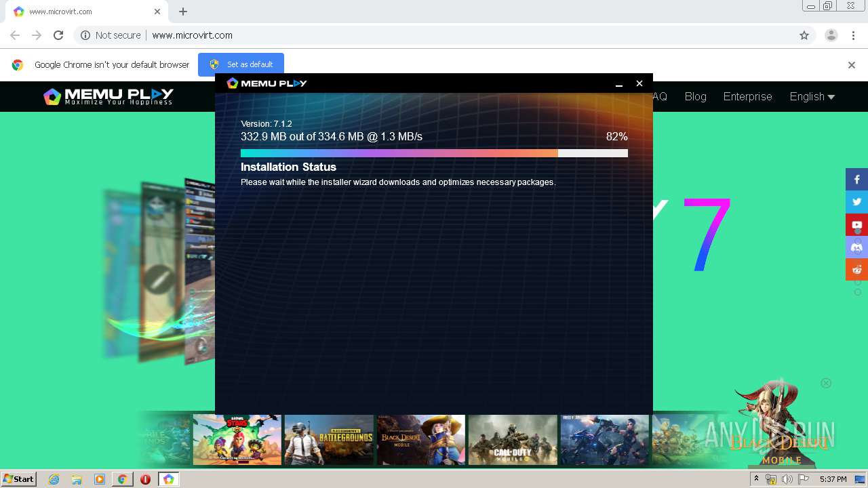868x488 pixels.
Task: Click the 5:37 PM taskbar clock
Action: click(833, 479)
